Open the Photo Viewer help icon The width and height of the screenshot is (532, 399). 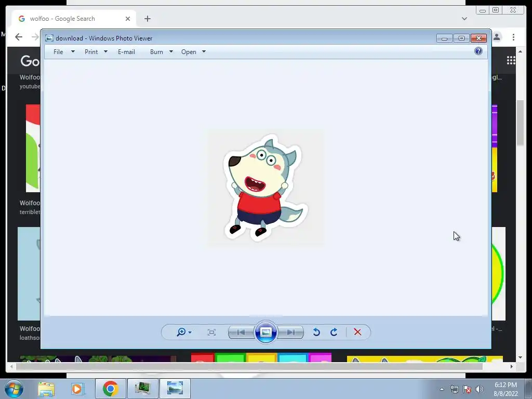pyautogui.click(x=478, y=51)
